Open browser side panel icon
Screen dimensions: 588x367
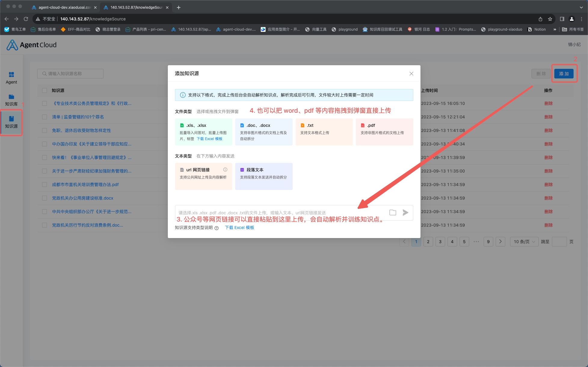pyautogui.click(x=562, y=19)
